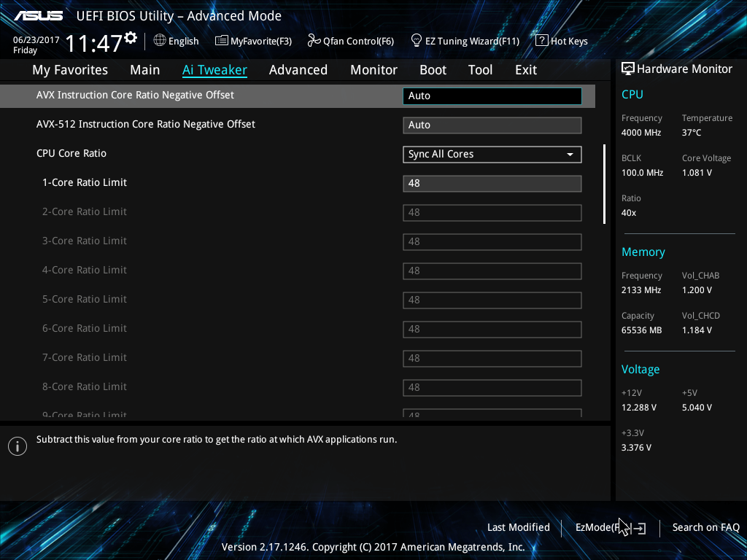
Task: Select the CPU Core Ratio label
Action: pyautogui.click(x=71, y=153)
